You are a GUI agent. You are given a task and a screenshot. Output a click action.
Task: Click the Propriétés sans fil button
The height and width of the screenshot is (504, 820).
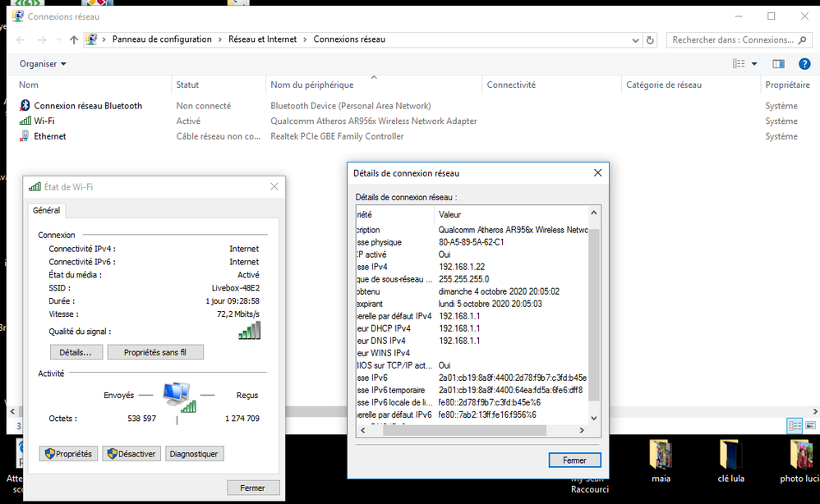point(154,352)
